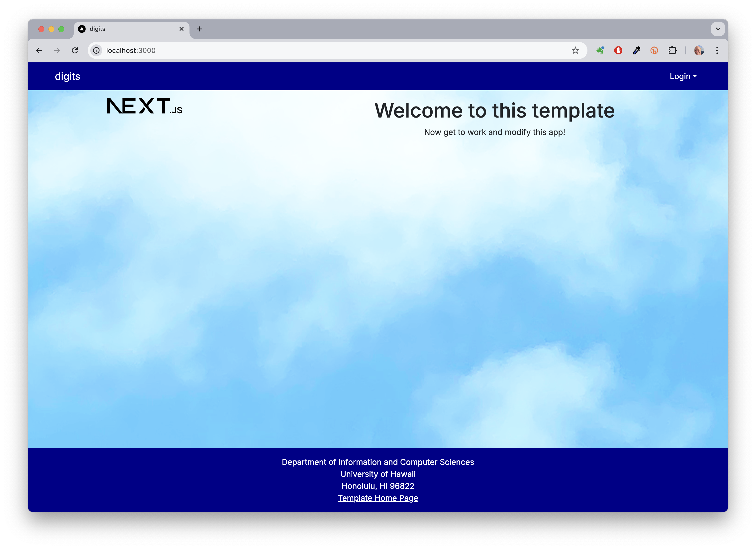
Task: Reload the localhost page
Action: pyautogui.click(x=75, y=50)
